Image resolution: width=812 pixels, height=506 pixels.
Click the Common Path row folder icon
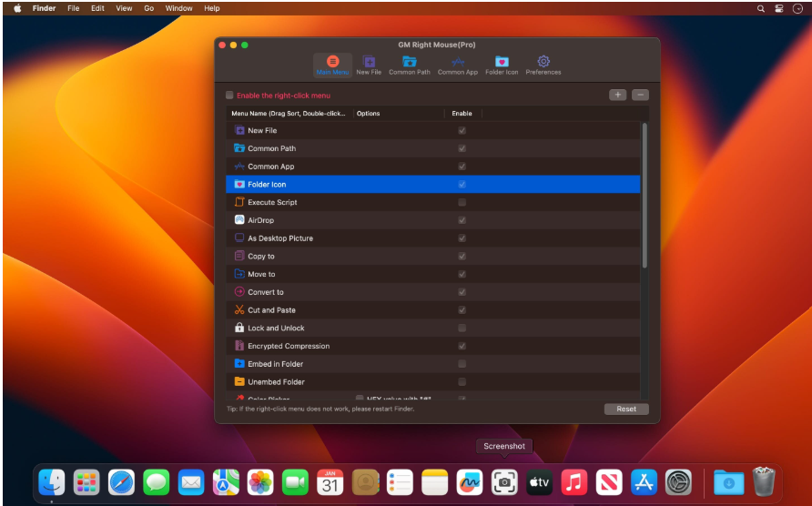point(239,148)
